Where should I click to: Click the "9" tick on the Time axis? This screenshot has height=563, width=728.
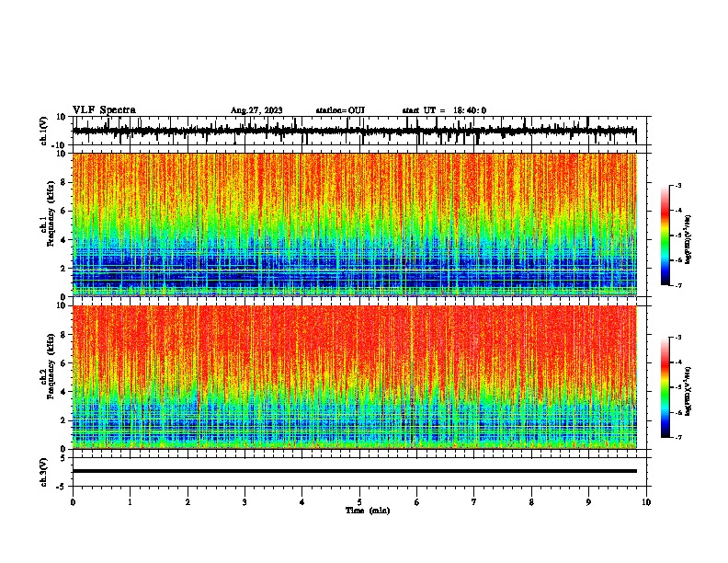(x=588, y=502)
